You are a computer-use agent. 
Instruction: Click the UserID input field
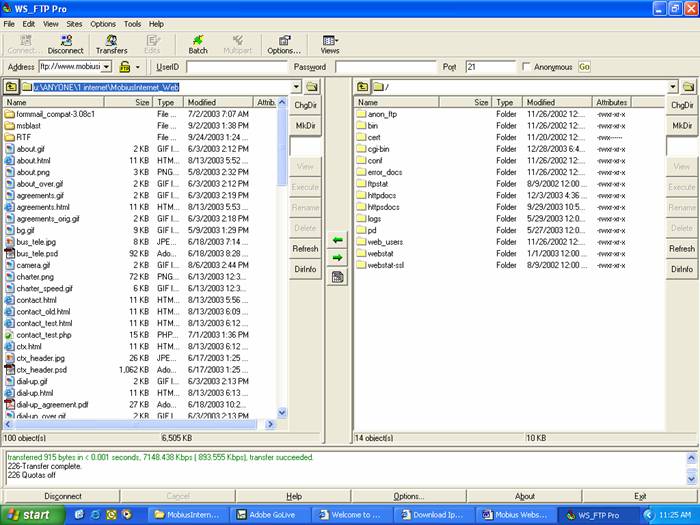[x=237, y=67]
